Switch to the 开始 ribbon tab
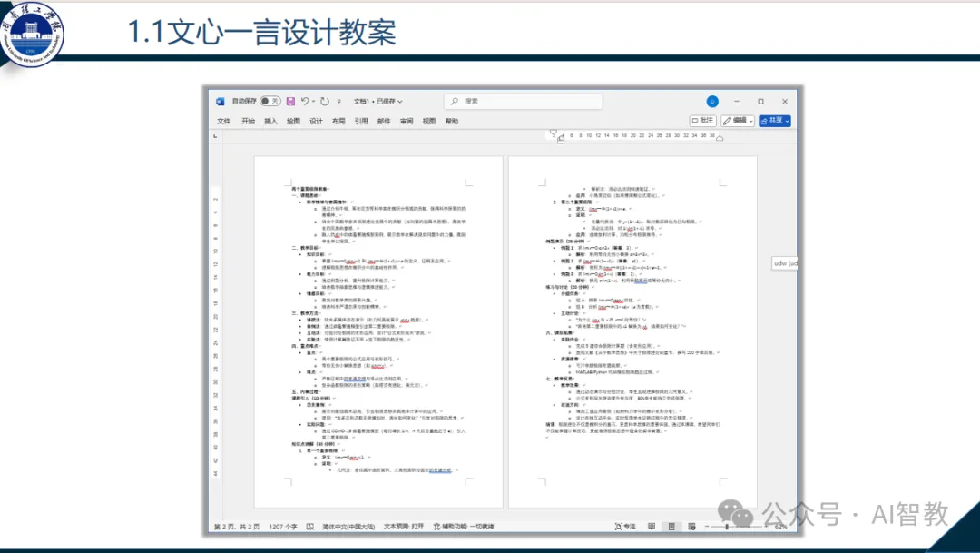Viewport: 980px width, 553px height. point(248,122)
